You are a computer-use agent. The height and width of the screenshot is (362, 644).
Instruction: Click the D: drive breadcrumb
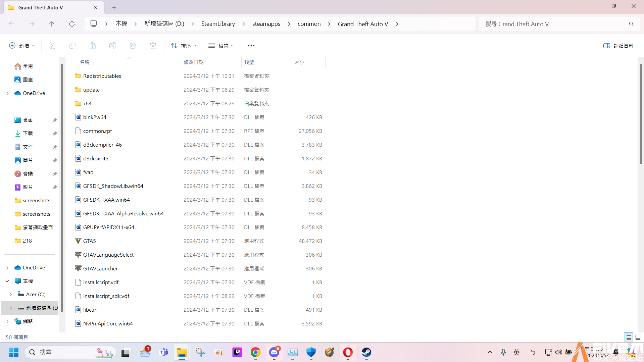(164, 24)
